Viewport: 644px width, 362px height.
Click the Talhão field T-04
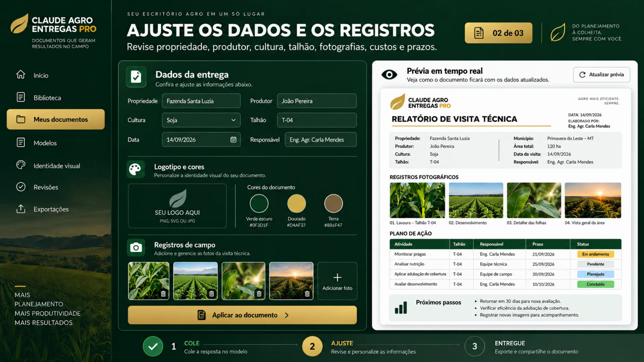click(317, 120)
